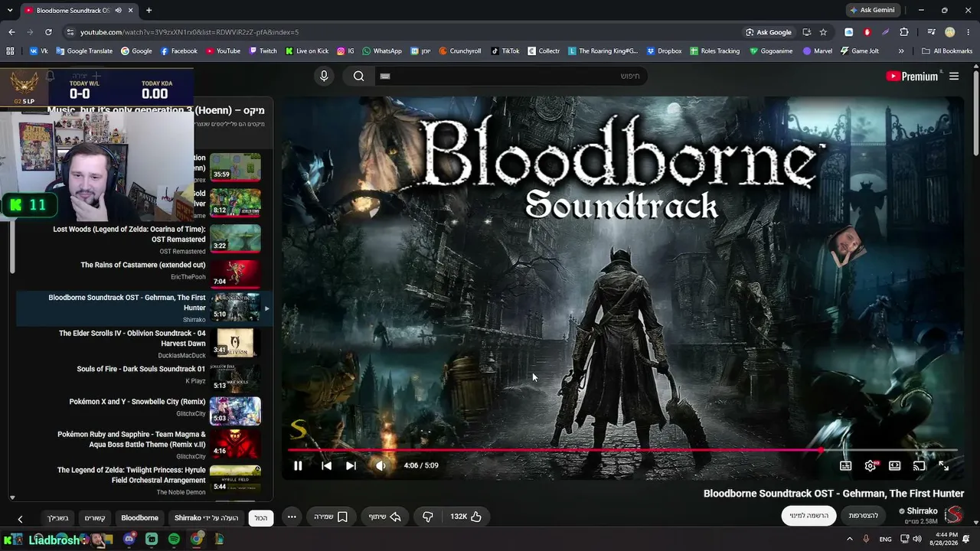Click the Ask Google button in address bar
The image size is (980, 551).
(x=769, y=32)
